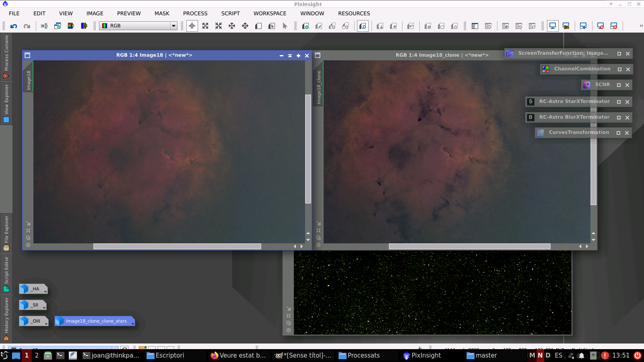Open the CurvesTransformation process icon

[x=579, y=132]
